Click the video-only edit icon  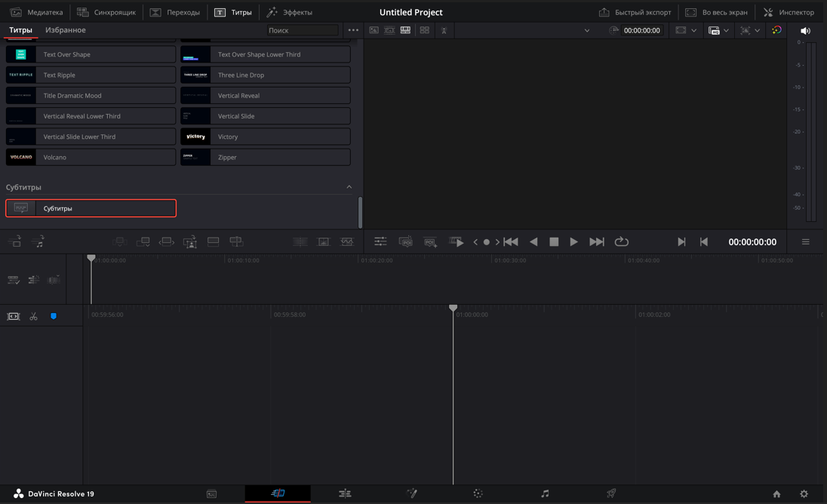pyautogui.click(x=15, y=241)
